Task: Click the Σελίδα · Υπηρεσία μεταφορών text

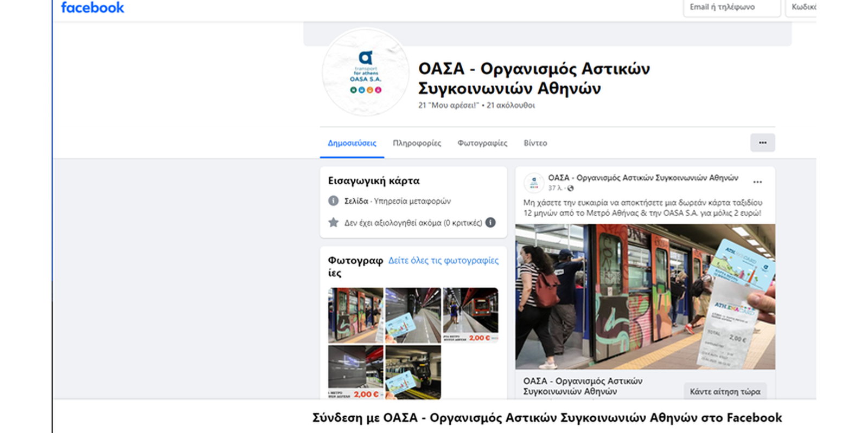Action: click(397, 201)
